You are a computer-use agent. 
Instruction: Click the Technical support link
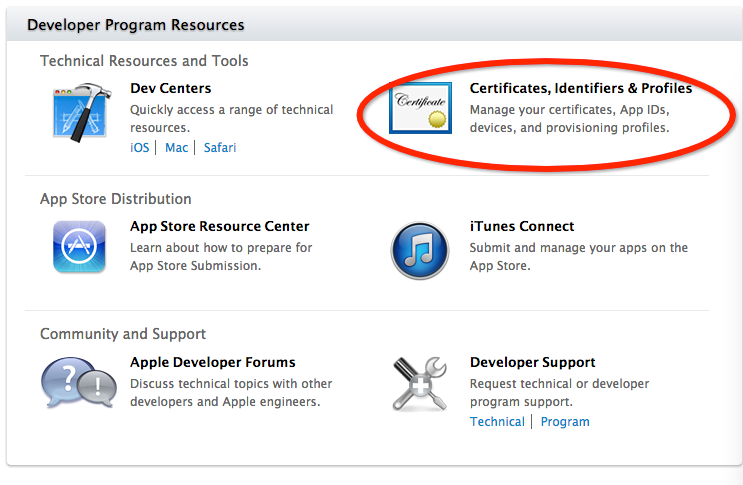(x=497, y=421)
